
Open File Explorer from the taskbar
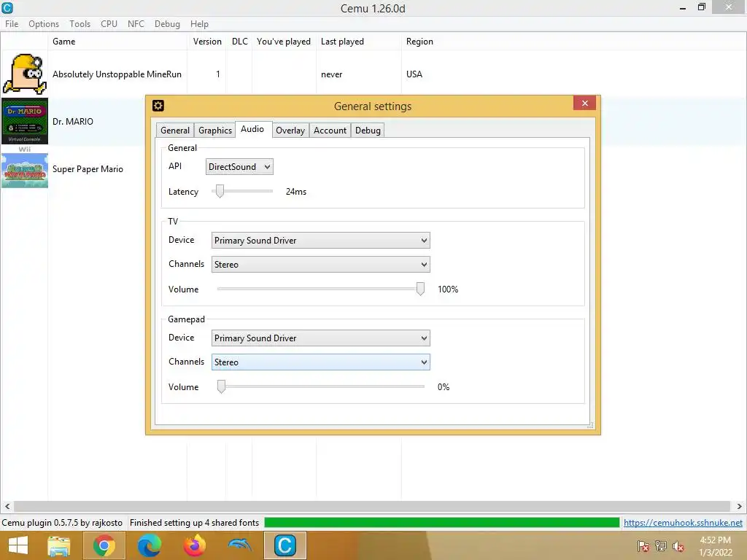tap(59, 545)
